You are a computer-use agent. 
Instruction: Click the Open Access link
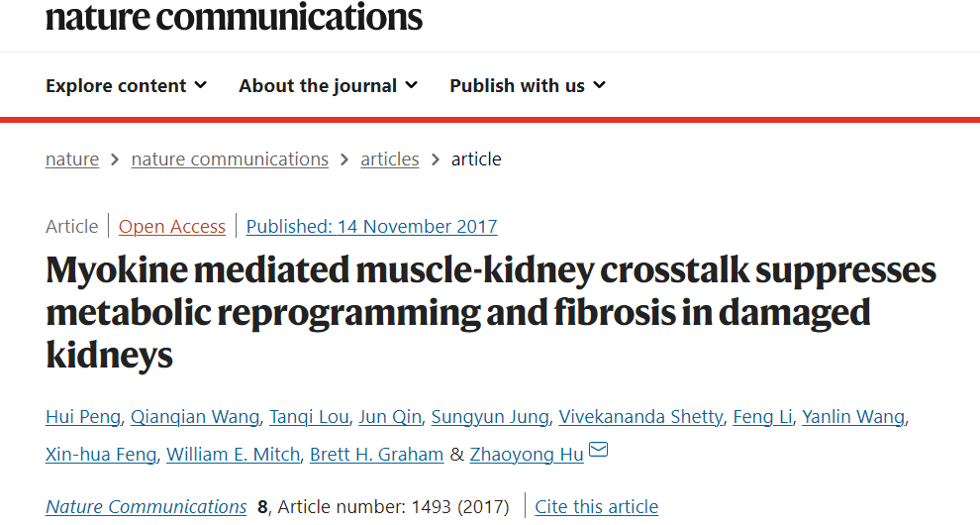click(x=172, y=227)
